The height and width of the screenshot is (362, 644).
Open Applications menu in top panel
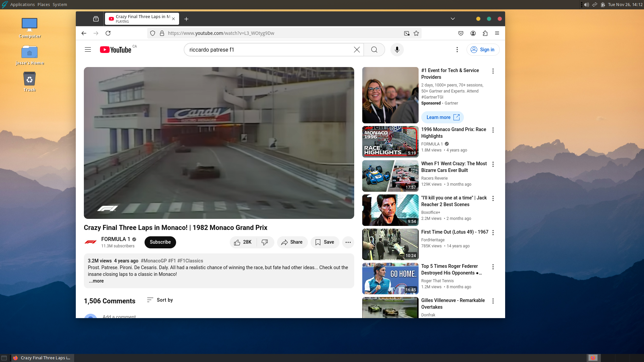point(22,4)
